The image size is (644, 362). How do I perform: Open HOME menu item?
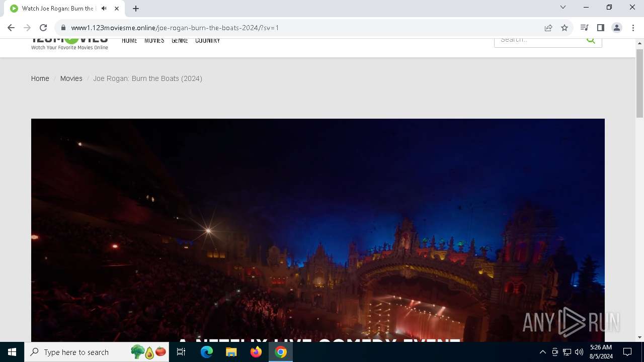click(129, 40)
